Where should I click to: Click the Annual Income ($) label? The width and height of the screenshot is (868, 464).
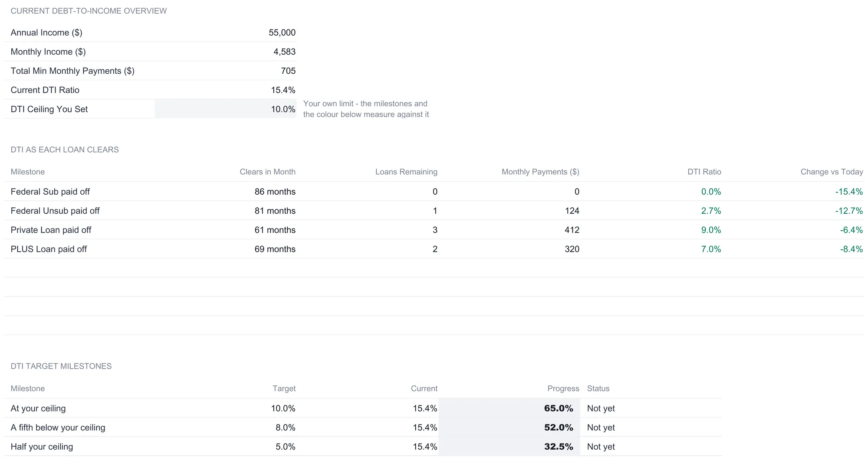[46, 33]
